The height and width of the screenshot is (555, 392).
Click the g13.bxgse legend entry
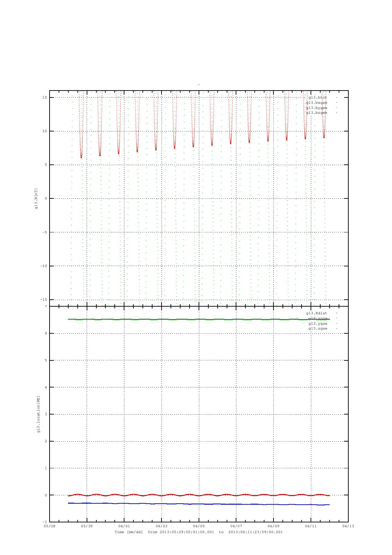[x=316, y=103]
